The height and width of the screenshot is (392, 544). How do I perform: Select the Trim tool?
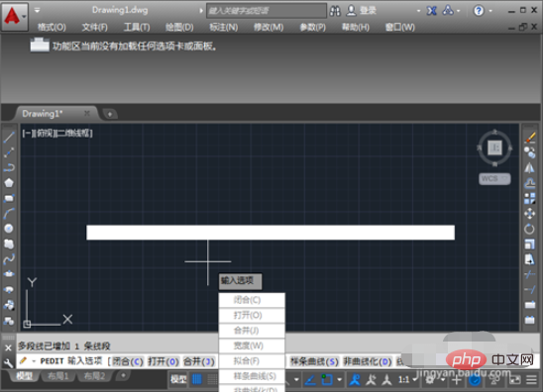pos(530,274)
